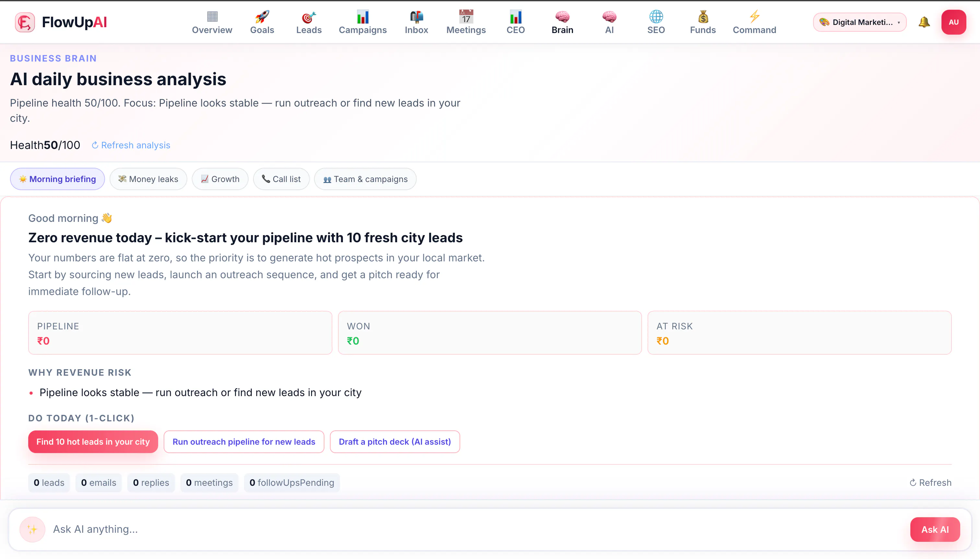The height and width of the screenshot is (559, 980).
Task: Go to Leads via the target icon
Action: point(309,17)
